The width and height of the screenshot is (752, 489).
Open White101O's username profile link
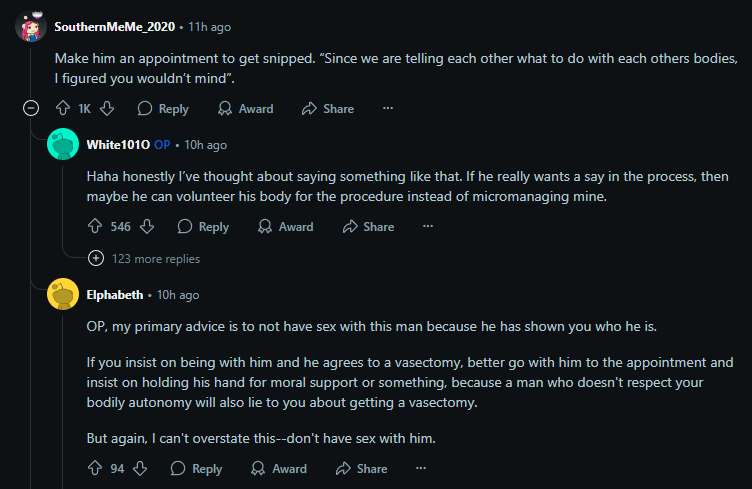pos(118,145)
